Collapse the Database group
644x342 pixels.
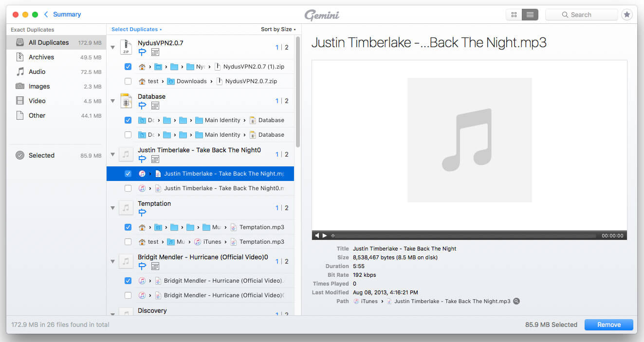(x=113, y=101)
